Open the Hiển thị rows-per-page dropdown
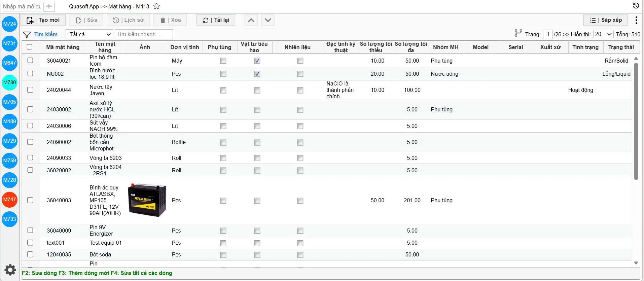The height and width of the screenshot is (281, 644). click(x=603, y=34)
